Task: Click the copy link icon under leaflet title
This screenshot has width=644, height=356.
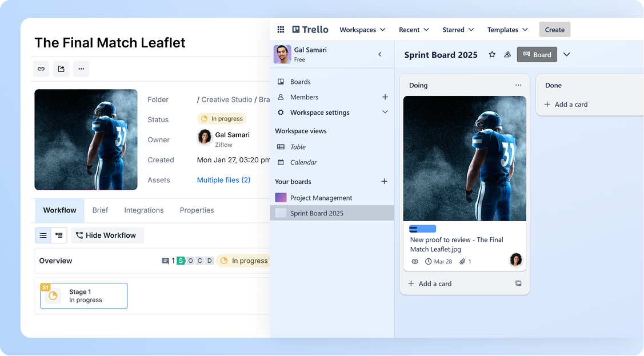Action: [41, 69]
